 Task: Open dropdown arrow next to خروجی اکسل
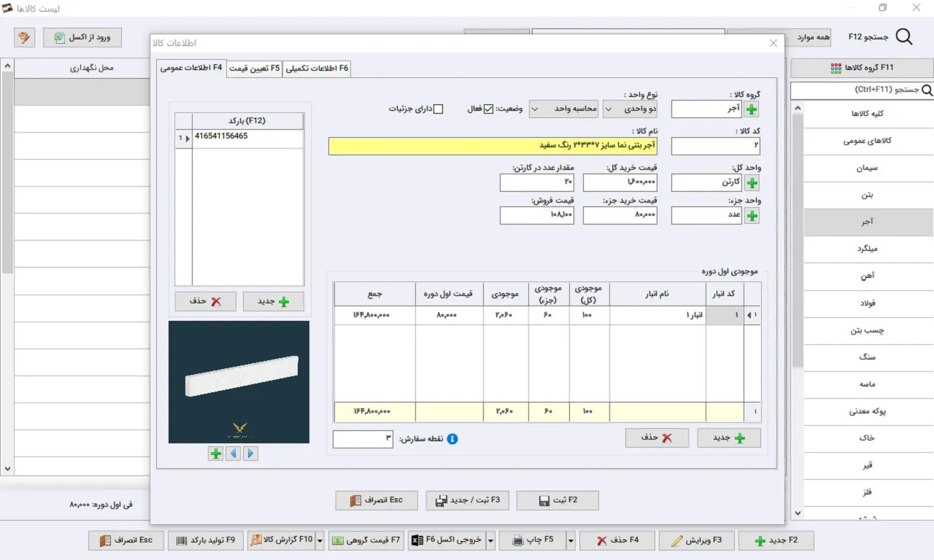[490, 540]
